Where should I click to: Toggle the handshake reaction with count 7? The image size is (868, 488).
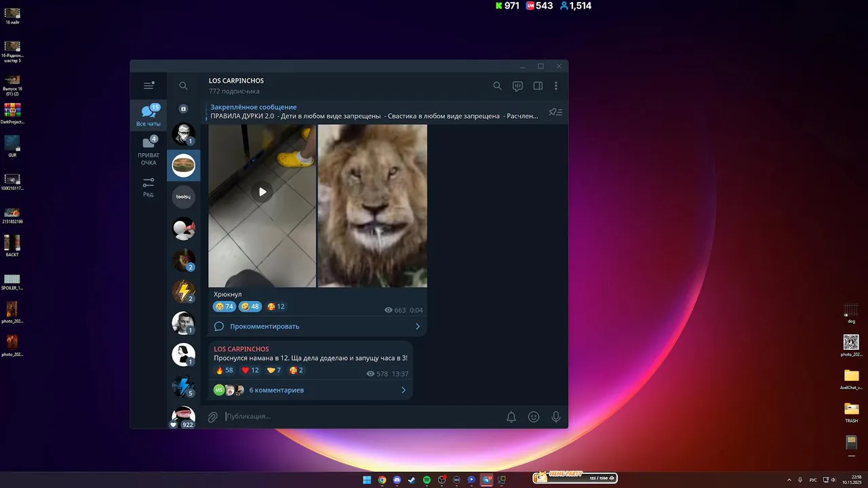pos(274,370)
